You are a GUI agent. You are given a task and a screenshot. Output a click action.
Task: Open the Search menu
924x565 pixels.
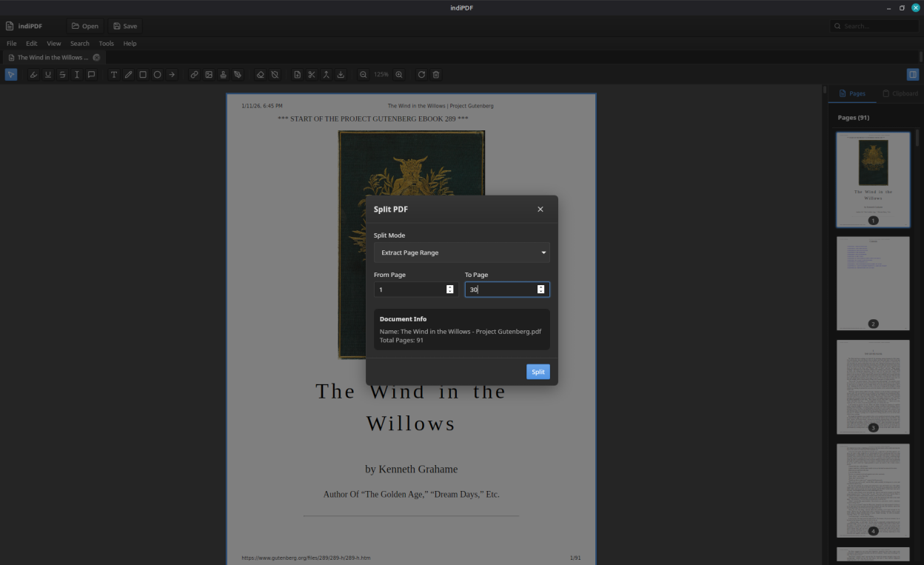(x=80, y=44)
